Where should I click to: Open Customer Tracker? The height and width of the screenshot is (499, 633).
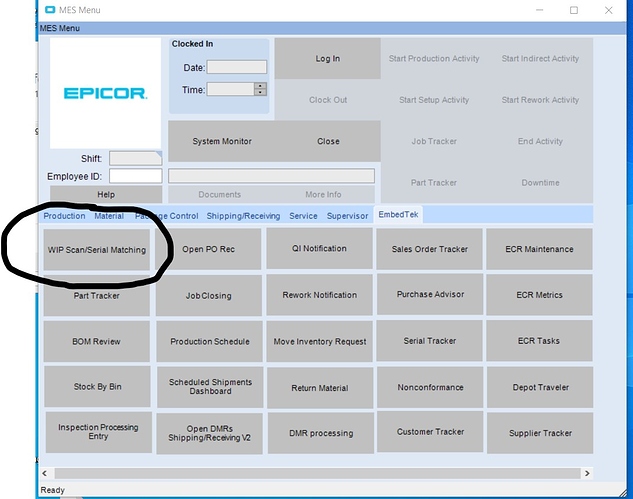430,432
